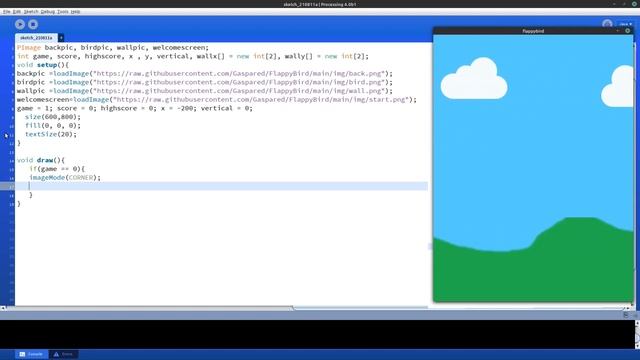The width and height of the screenshot is (640, 360).
Task: Click the 'PImage backpic' declaration line
Action: 113,47
